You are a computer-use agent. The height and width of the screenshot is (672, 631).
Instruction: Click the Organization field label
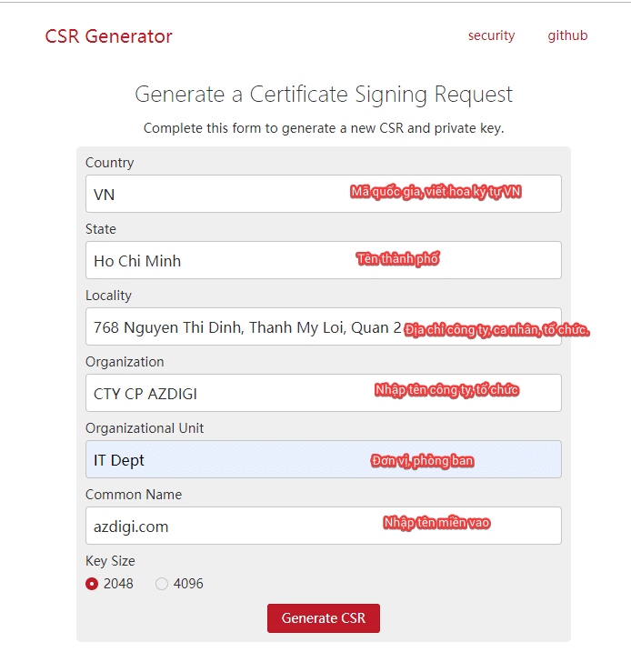125,362
